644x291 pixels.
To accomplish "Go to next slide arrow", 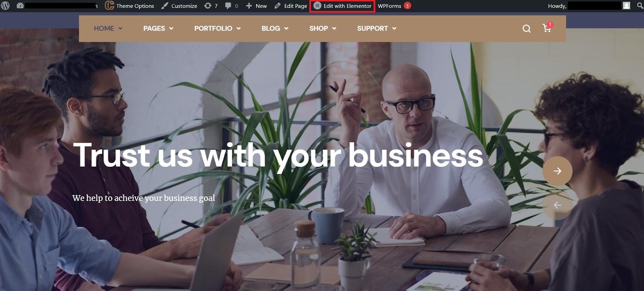I will [x=557, y=171].
